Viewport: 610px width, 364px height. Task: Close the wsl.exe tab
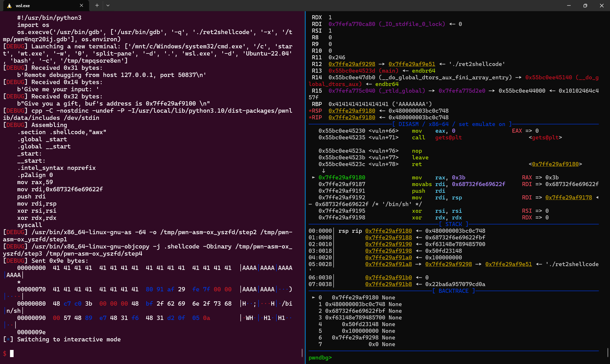[x=81, y=5]
